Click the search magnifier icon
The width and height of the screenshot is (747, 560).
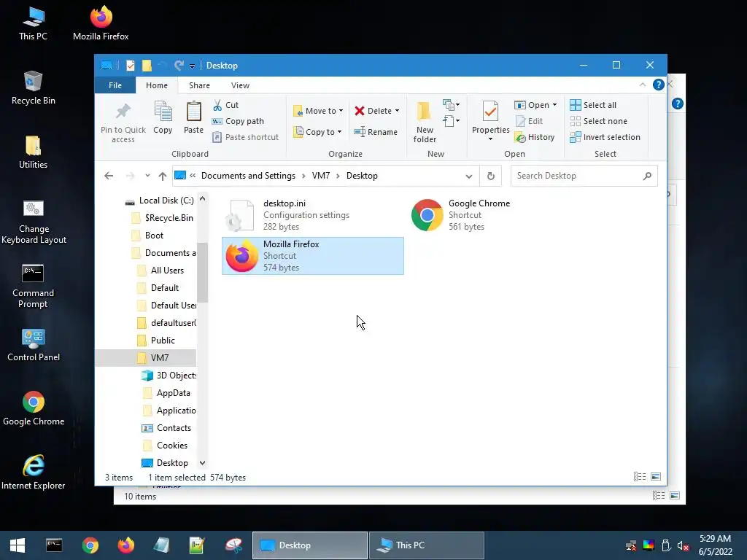[647, 176]
